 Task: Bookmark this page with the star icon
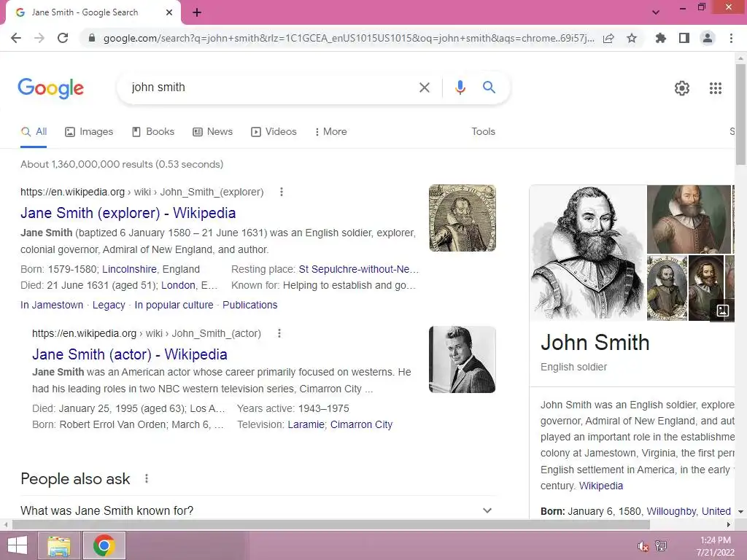click(x=632, y=38)
